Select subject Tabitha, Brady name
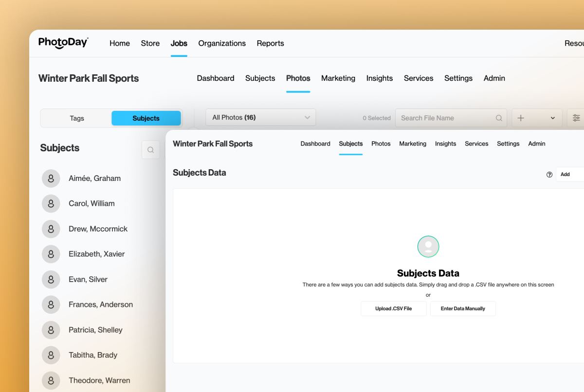584x392 pixels. pyautogui.click(x=93, y=356)
